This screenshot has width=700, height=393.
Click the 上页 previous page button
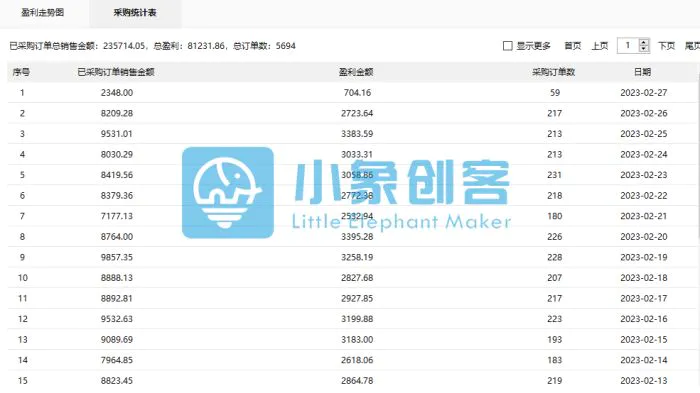pyautogui.click(x=600, y=46)
